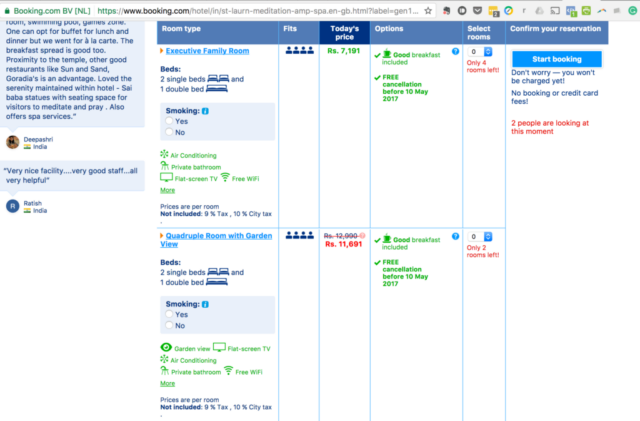Click Ratish's reviewer avatar
Viewport: 640px width, 421px height.
click(13, 206)
